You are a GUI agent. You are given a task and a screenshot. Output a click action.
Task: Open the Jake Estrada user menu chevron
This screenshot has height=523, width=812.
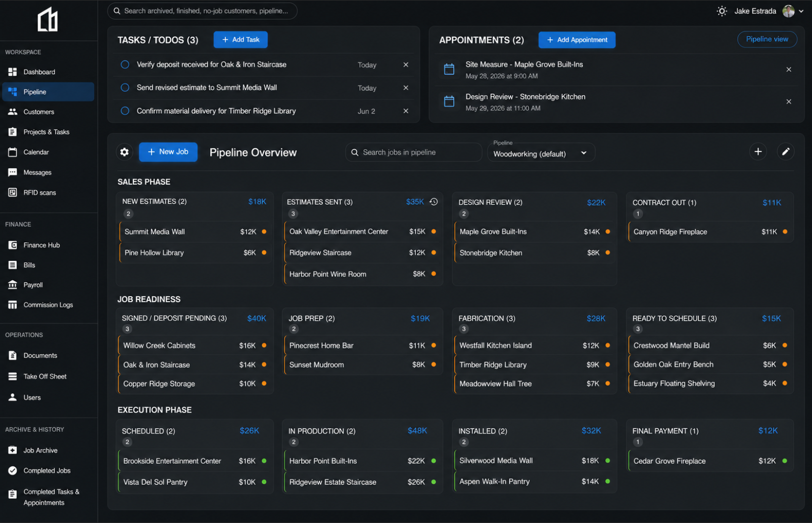click(x=801, y=11)
